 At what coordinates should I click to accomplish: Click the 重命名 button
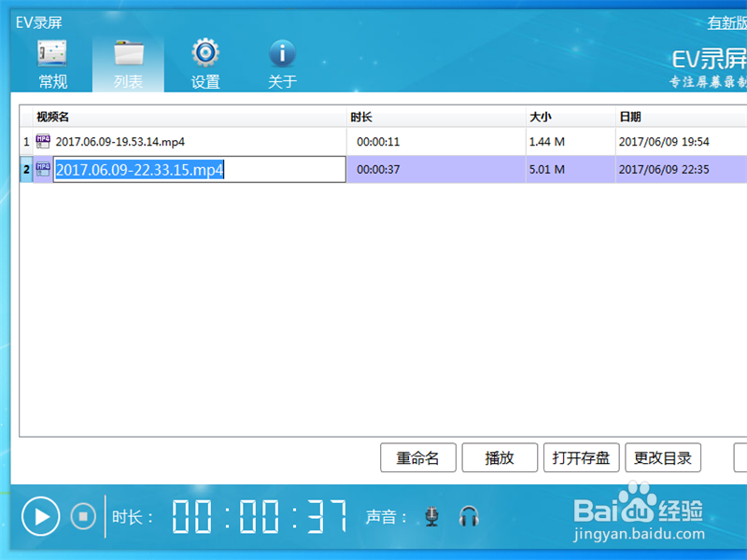click(417, 457)
